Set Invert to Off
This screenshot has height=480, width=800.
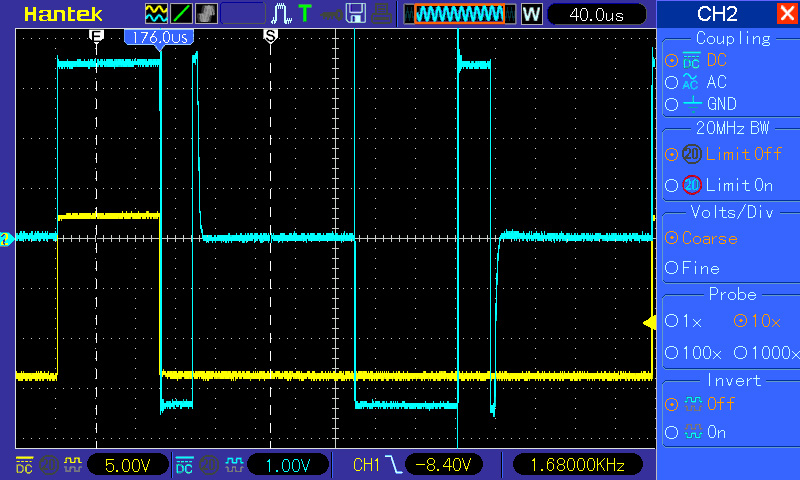pyautogui.click(x=700, y=404)
